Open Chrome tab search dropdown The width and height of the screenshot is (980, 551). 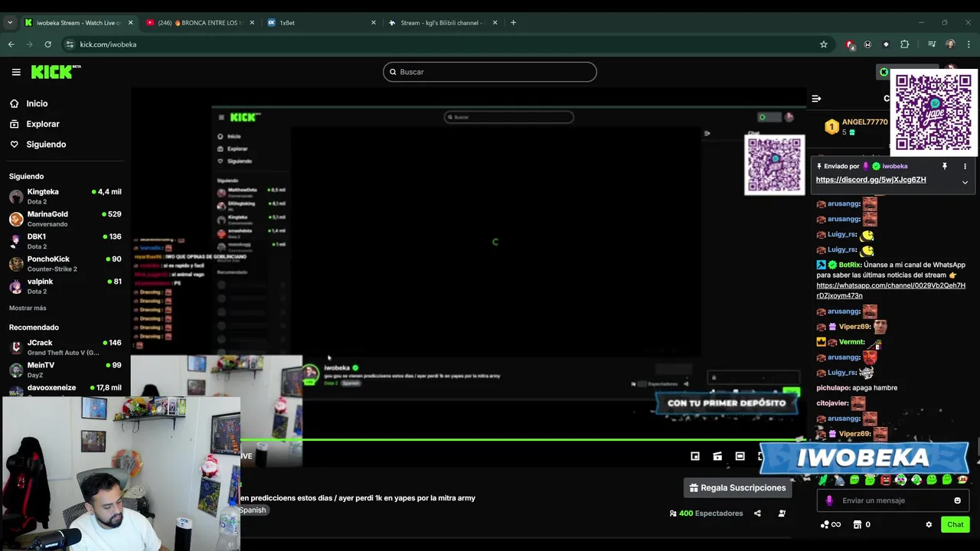click(10, 23)
